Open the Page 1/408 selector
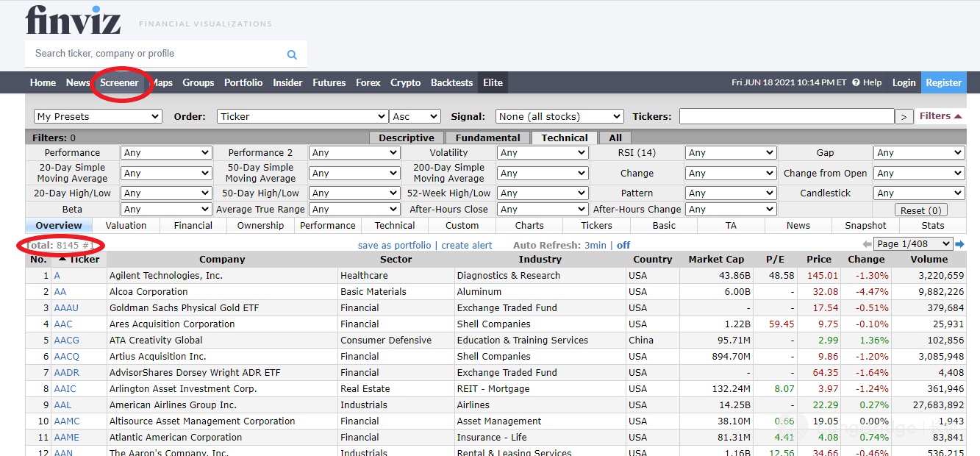The image size is (980, 456). pyautogui.click(x=912, y=244)
